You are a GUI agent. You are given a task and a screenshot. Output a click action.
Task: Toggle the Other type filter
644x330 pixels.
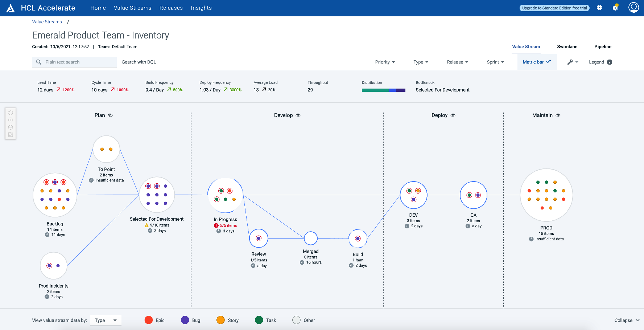304,320
